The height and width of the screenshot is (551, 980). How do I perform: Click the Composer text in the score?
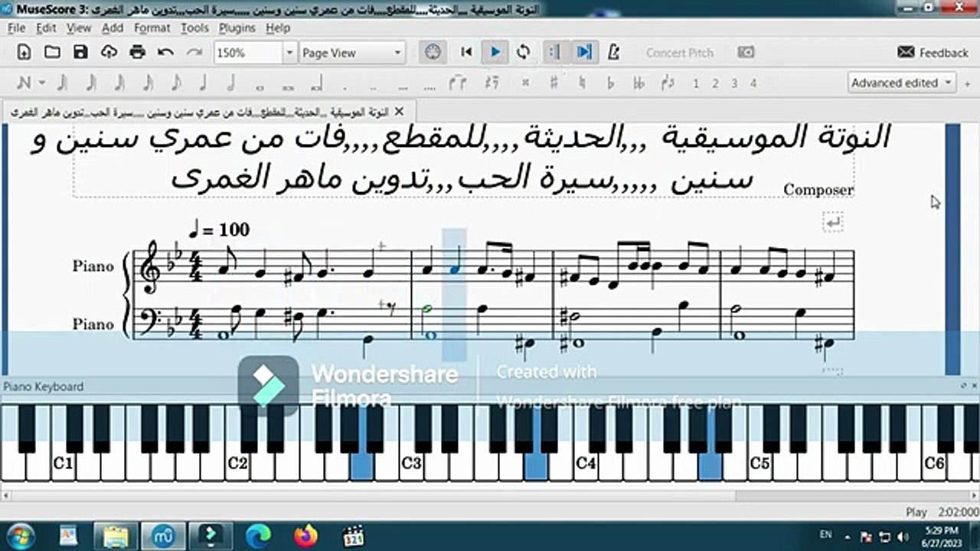click(x=818, y=189)
